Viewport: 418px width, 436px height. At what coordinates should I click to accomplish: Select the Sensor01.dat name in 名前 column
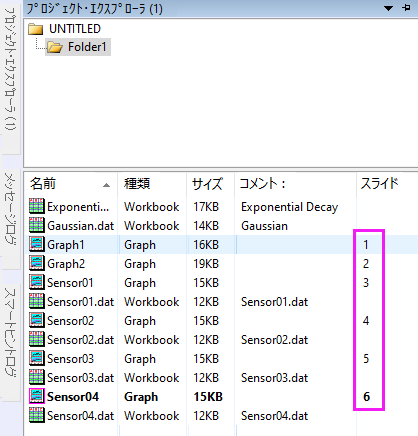pos(81,302)
